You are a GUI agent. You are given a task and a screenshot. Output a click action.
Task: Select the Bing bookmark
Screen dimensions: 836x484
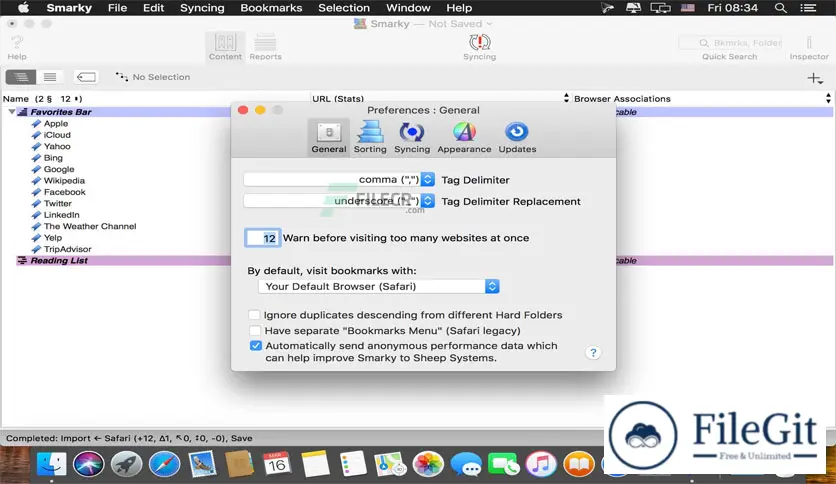[x=53, y=158]
